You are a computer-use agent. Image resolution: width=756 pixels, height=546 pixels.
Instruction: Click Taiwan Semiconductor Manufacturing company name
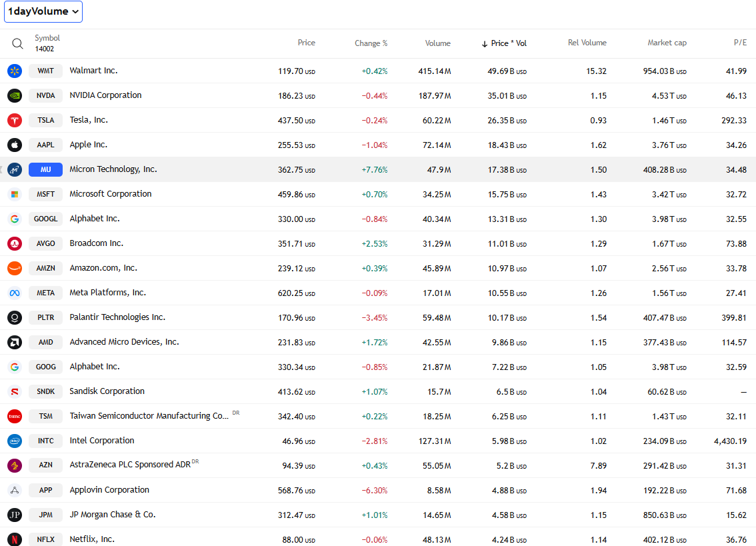tap(149, 416)
